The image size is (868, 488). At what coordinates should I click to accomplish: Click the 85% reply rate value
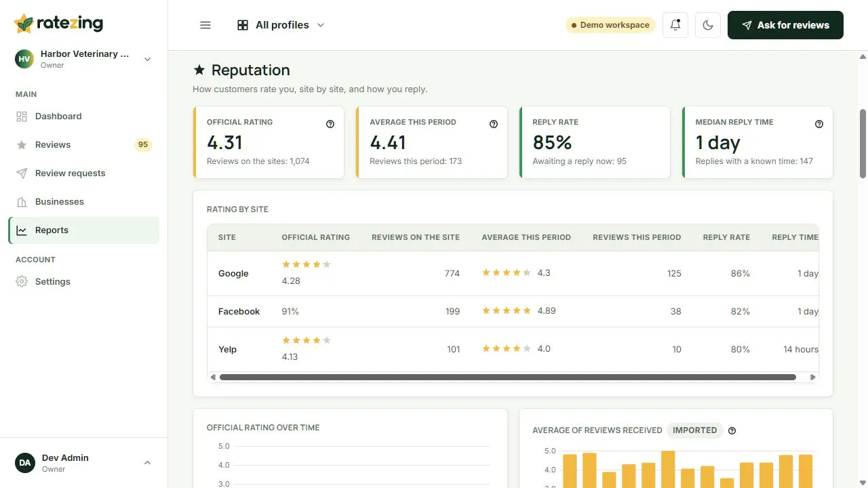[x=552, y=143]
